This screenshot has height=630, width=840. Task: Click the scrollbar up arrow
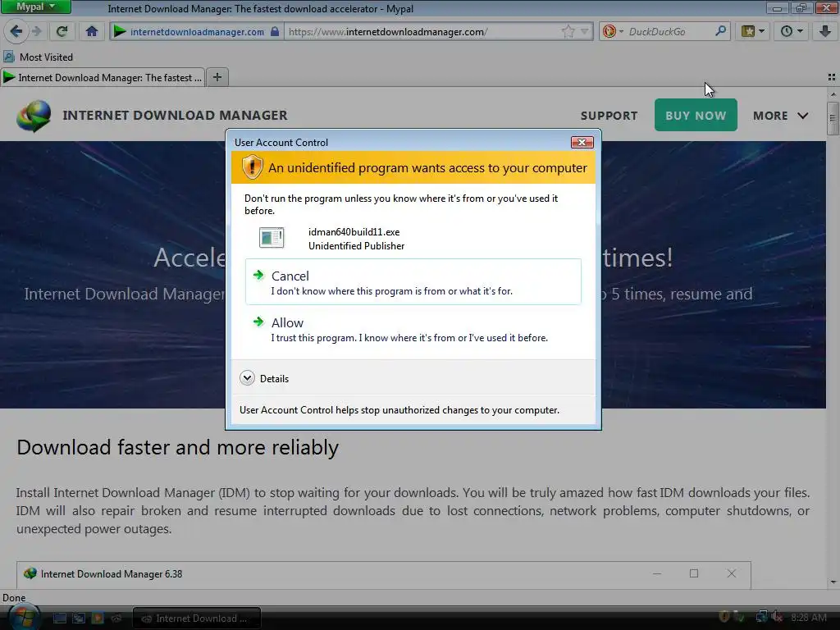point(833,94)
